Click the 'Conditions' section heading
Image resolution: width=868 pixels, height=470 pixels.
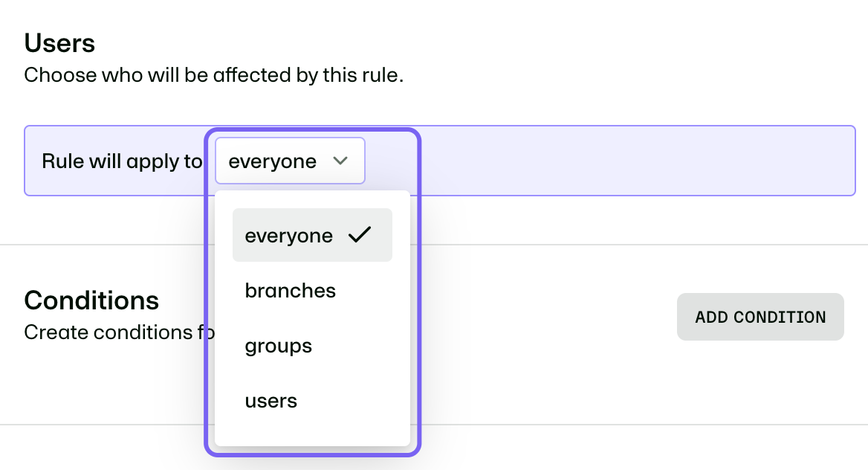[x=91, y=300]
